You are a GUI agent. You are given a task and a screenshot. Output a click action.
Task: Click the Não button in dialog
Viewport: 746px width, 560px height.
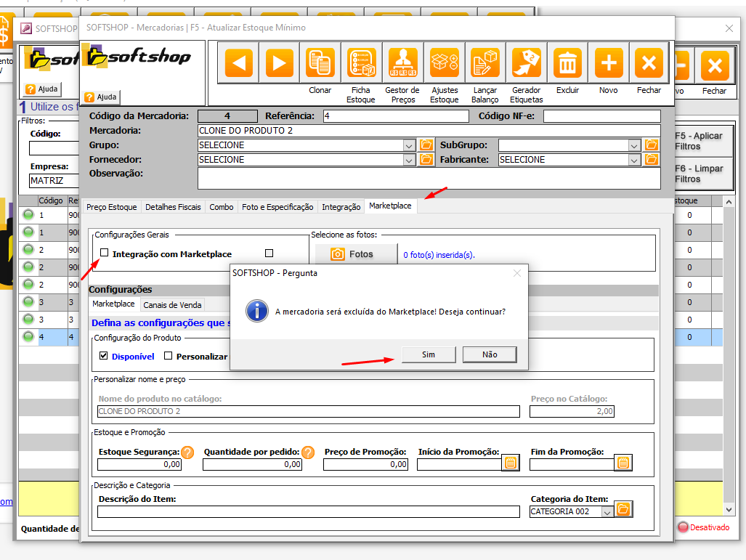point(490,354)
